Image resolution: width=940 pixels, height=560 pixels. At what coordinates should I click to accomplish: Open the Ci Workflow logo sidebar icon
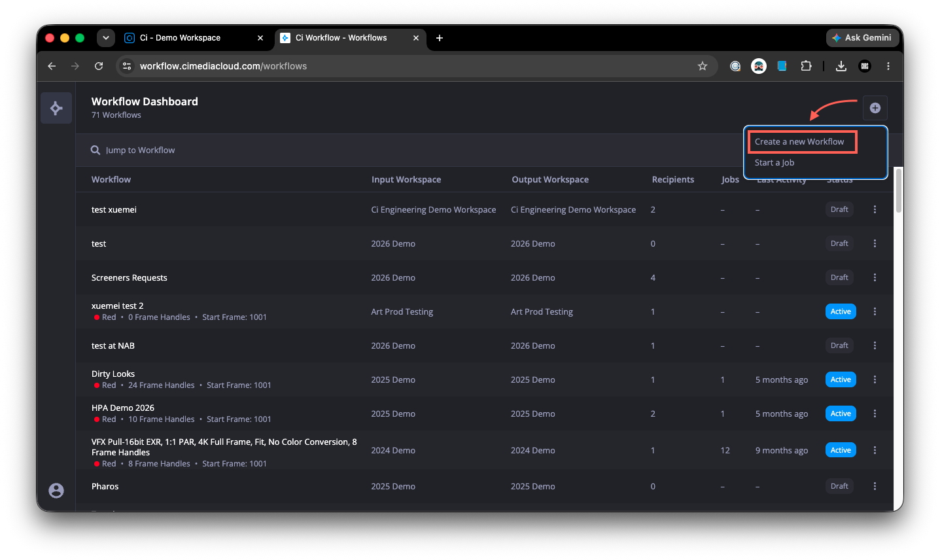[56, 108]
